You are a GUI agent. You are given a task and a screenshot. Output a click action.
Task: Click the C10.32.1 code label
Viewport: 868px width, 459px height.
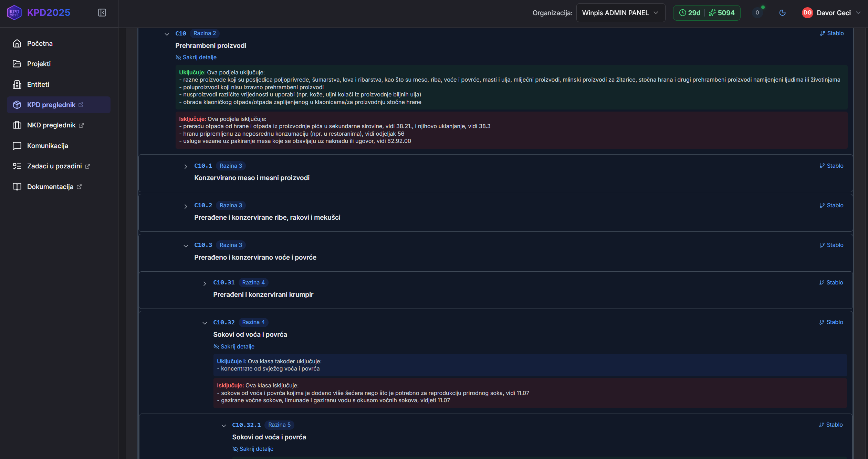(x=246, y=425)
